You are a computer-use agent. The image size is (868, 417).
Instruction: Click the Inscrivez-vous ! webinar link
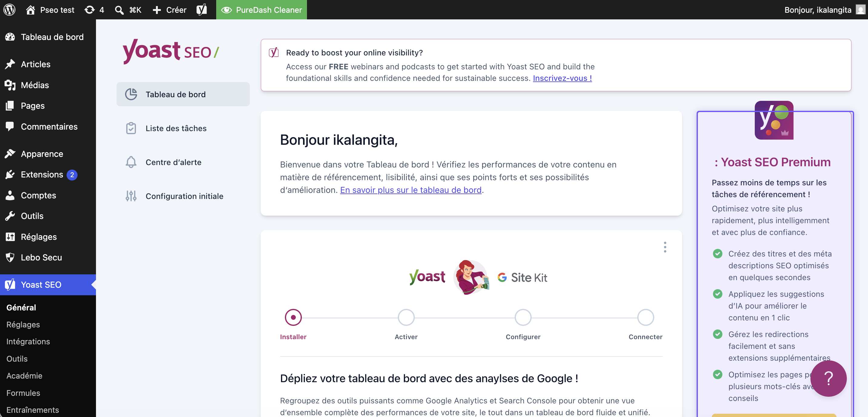point(562,78)
